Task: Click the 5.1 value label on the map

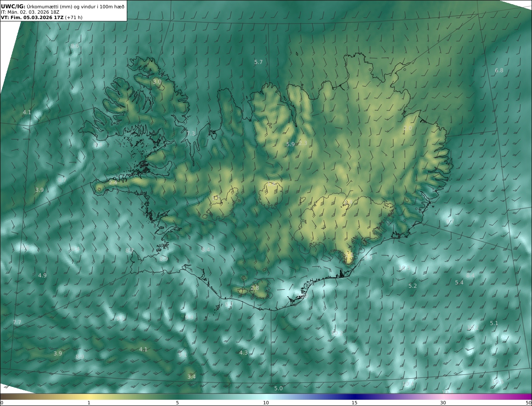Action: coord(494,323)
